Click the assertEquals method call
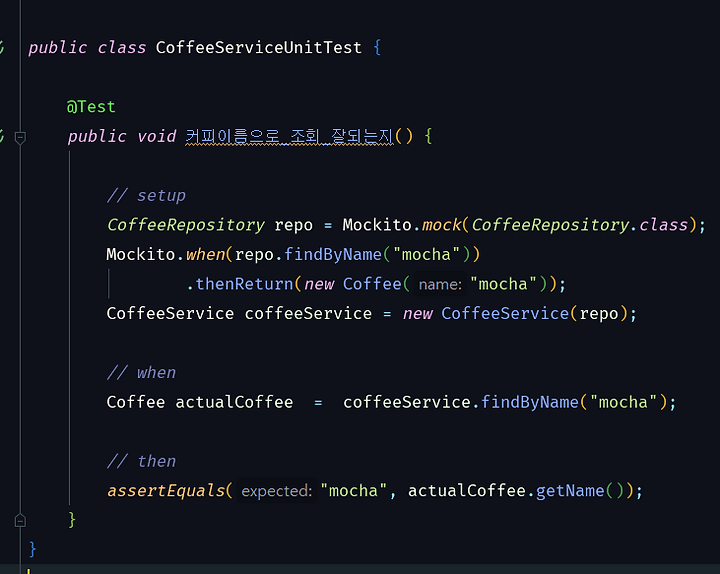Viewport: 720px width, 574px height. click(166, 491)
